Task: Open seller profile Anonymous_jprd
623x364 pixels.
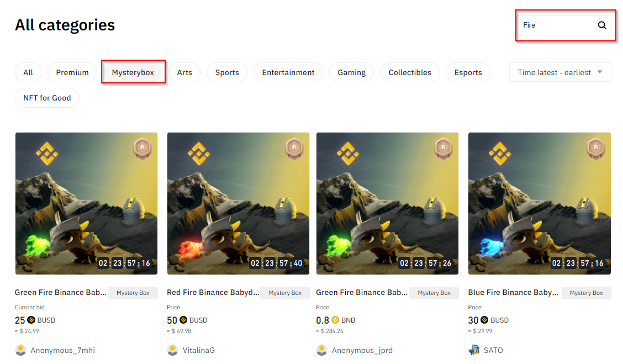Action: [362, 351]
